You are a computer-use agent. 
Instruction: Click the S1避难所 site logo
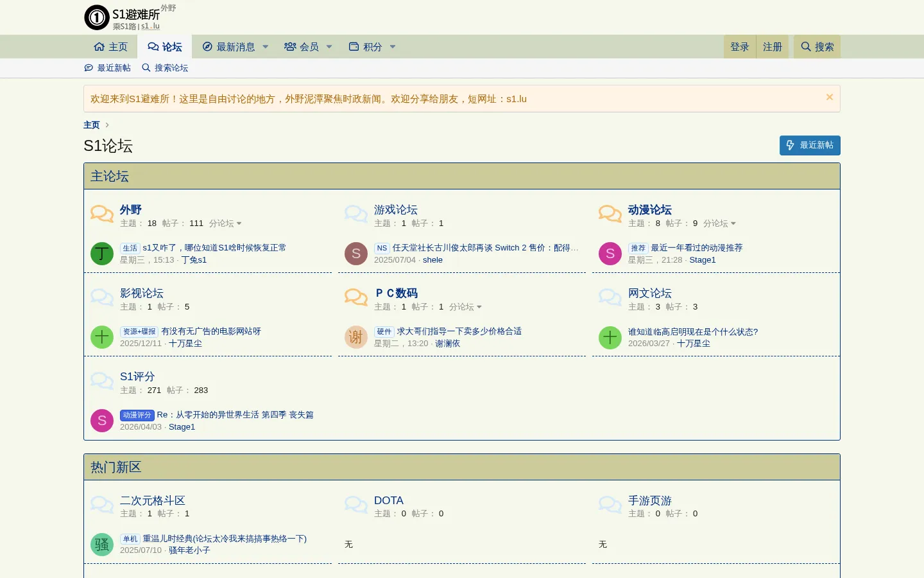click(x=130, y=17)
